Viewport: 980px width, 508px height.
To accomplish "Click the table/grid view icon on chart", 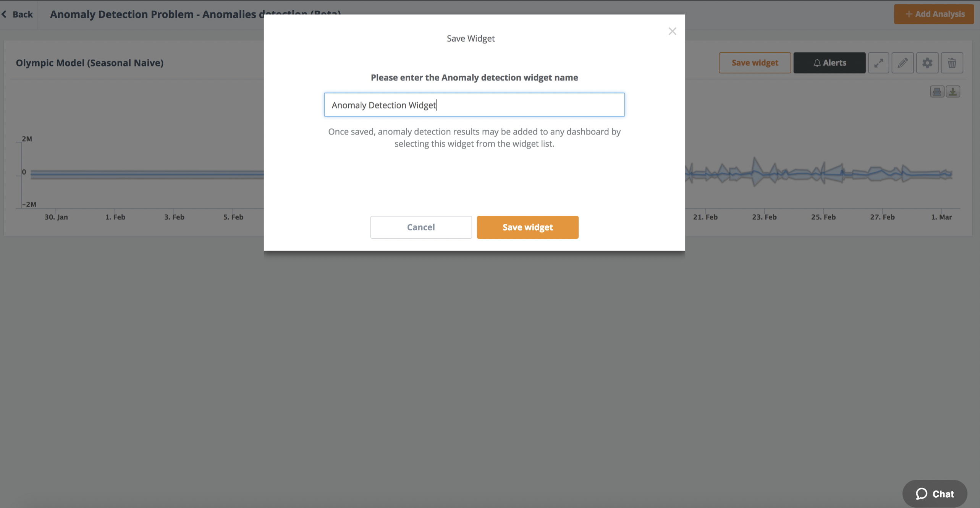I will coord(937,91).
